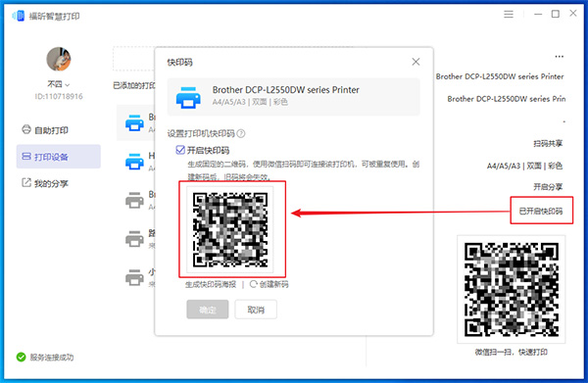Click the refresh icon beside 创建新码
The height and width of the screenshot is (383, 588).
click(x=254, y=284)
